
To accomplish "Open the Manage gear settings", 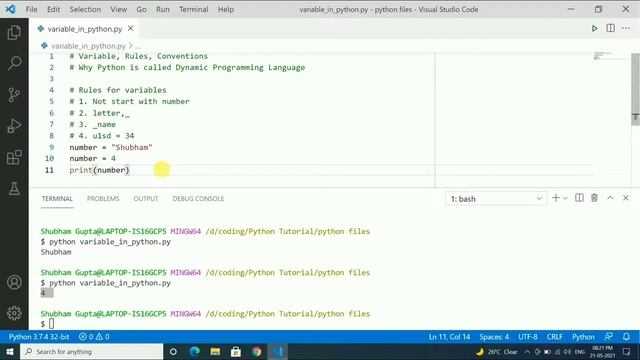I will 14,313.
